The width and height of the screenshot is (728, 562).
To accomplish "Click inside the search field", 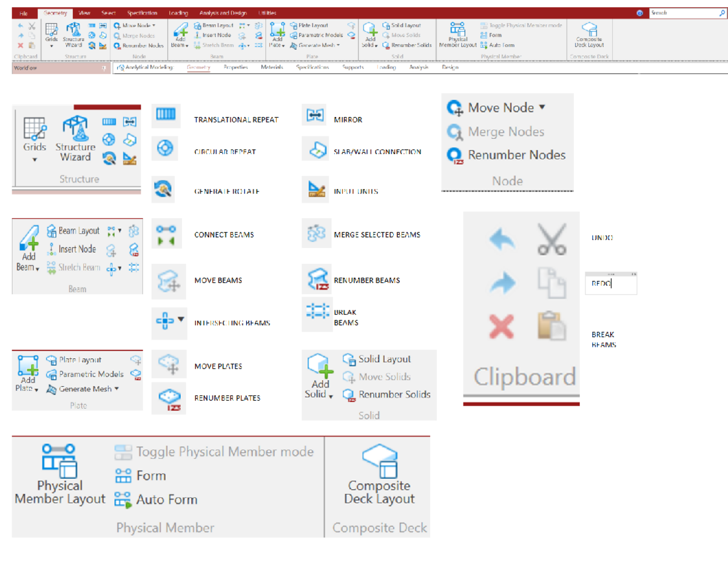I will point(679,12).
